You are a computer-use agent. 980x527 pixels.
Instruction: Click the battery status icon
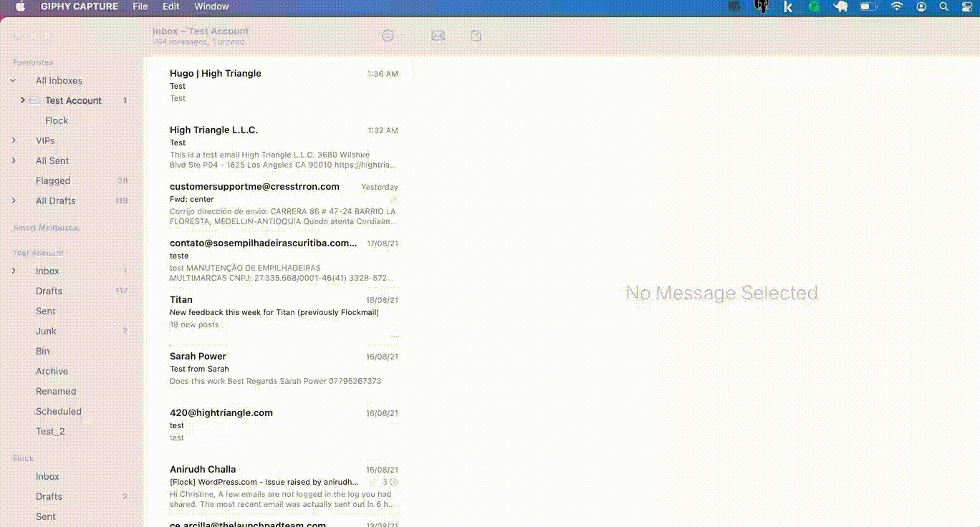coord(869,6)
